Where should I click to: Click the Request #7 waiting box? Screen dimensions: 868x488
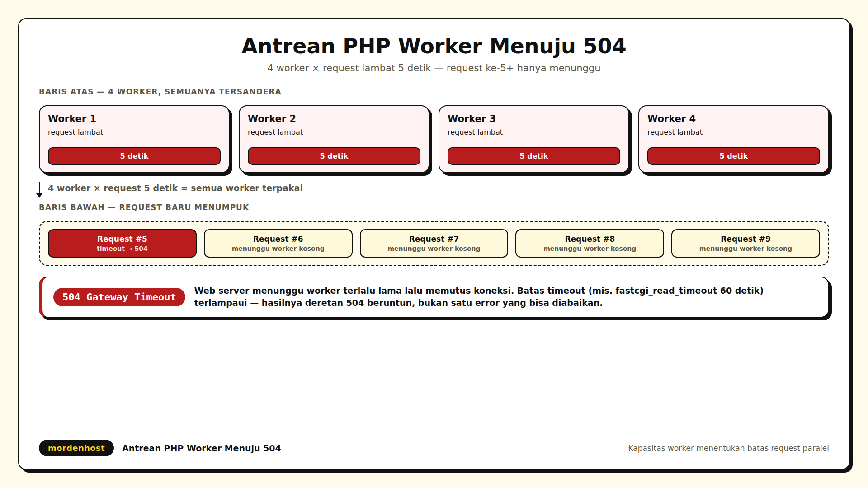[434, 243]
